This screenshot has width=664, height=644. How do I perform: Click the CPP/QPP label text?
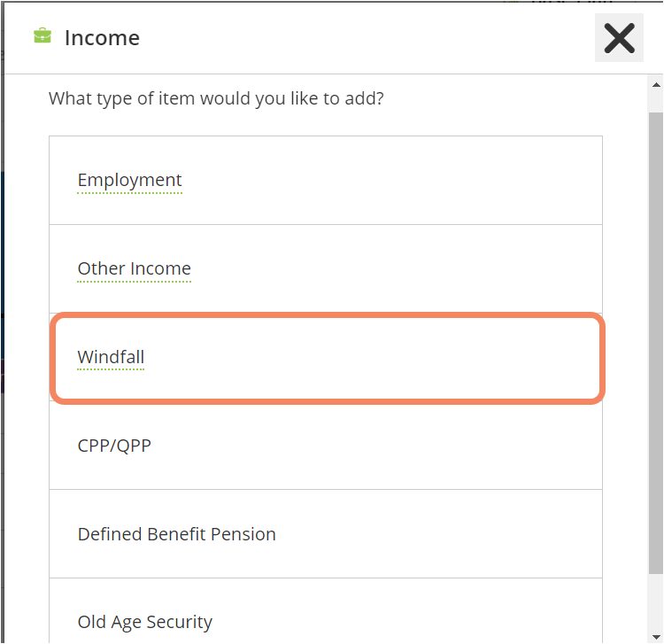[114, 446]
